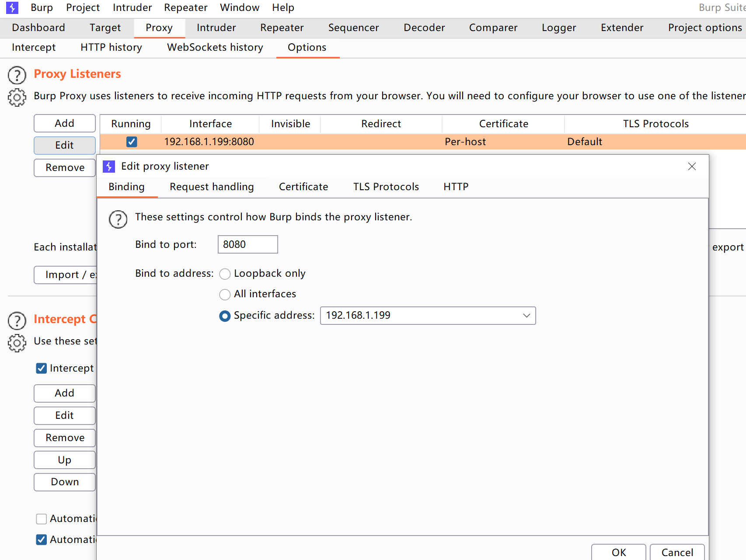This screenshot has width=746, height=560.
Task: Click the Up button
Action: pyautogui.click(x=65, y=460)
